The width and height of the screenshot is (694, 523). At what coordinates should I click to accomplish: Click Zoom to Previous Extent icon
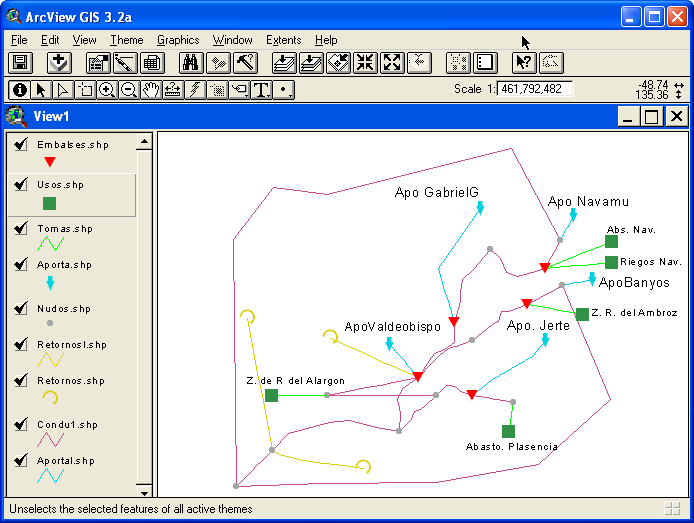click(x=419, y=63)
